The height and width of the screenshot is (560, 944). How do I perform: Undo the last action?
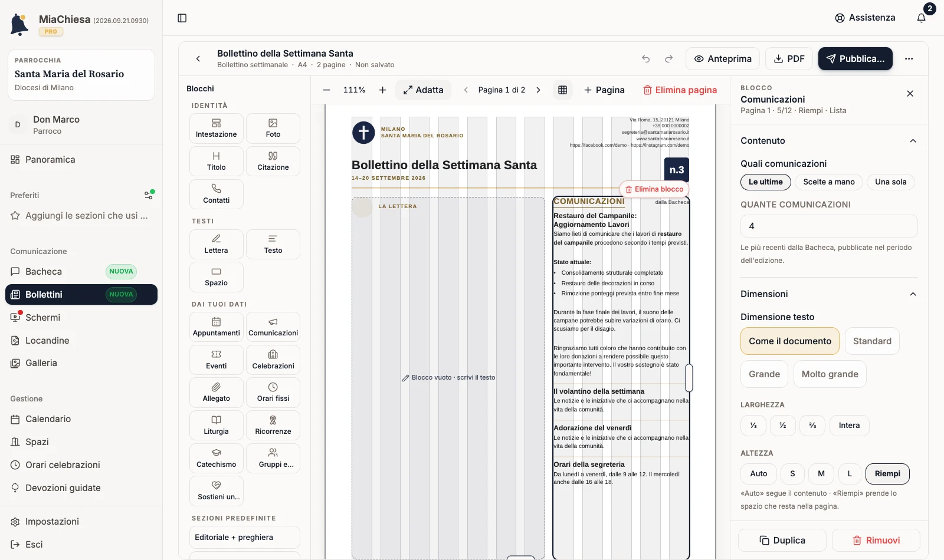646,59
